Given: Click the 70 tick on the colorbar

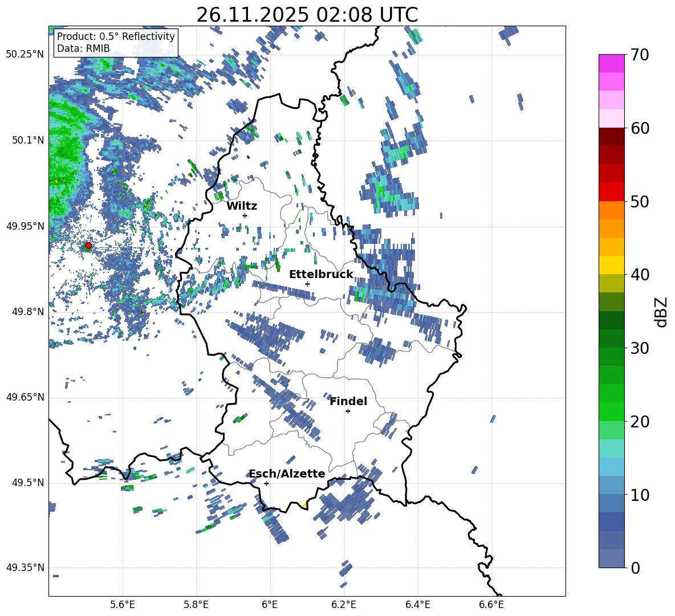Looking at the screenshot, I should [640, 55].
